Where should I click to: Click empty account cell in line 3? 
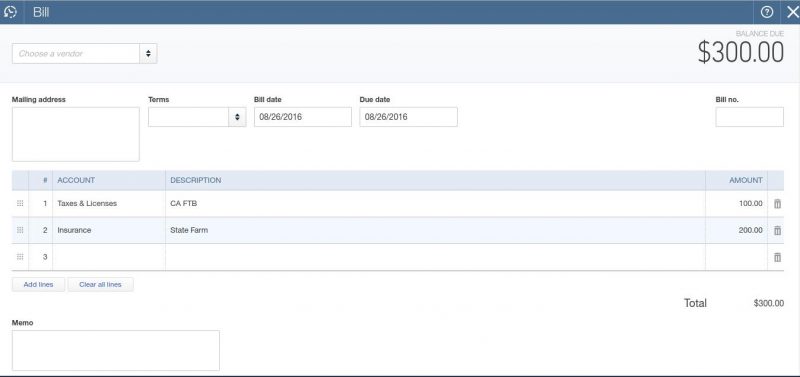coord(109,257)
